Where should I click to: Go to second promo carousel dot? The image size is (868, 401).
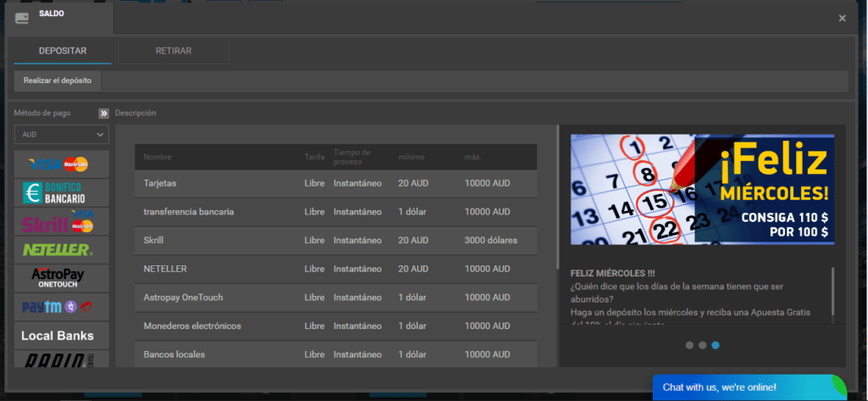(x=703, y=345)
